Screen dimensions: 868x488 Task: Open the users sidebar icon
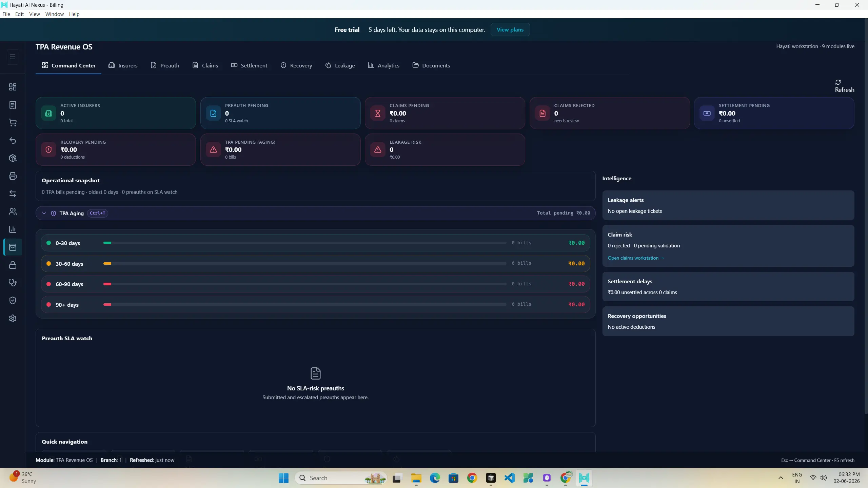(x=13, y=212)
